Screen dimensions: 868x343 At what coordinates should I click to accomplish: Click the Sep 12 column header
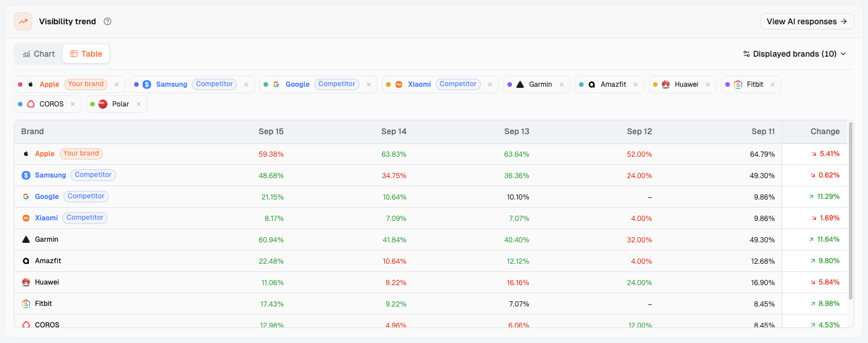pos(639,132)
